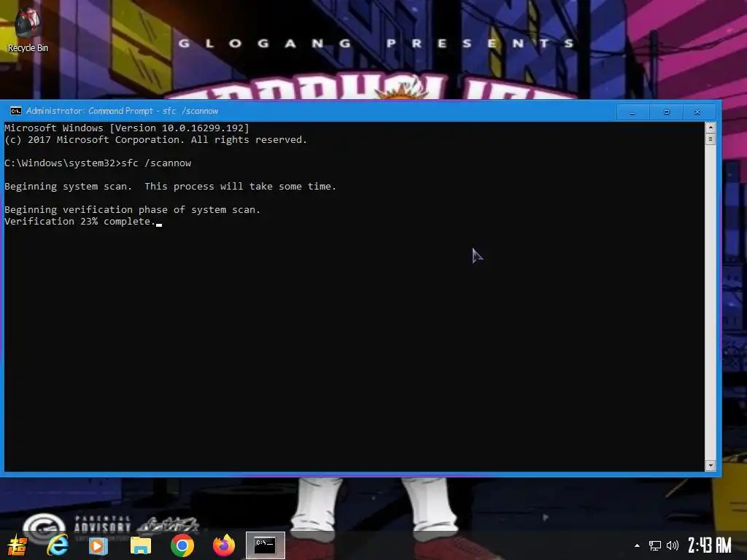This screenshot has height=560, width=747.
Task: Launch Internet Explorer from the taskbar
Action: [58, 545]
